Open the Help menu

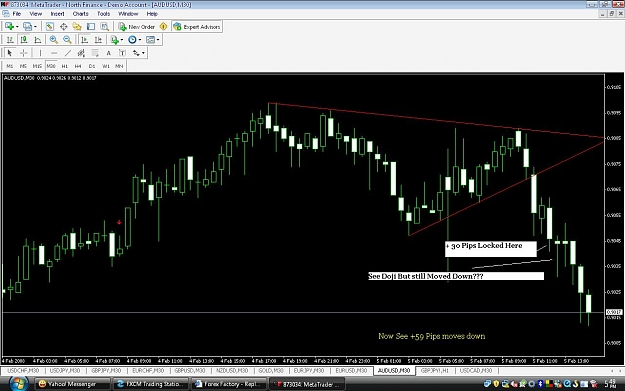pos(152,14)
